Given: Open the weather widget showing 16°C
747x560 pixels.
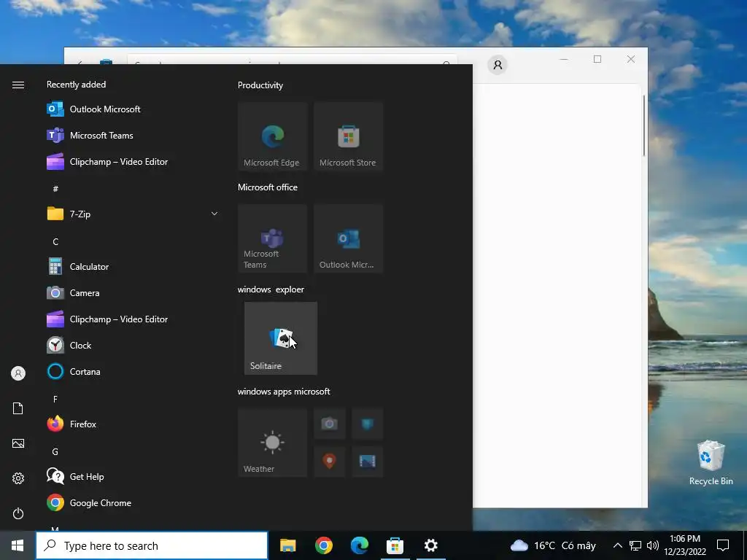Looking at the screenshot, I should click(553, 545).
